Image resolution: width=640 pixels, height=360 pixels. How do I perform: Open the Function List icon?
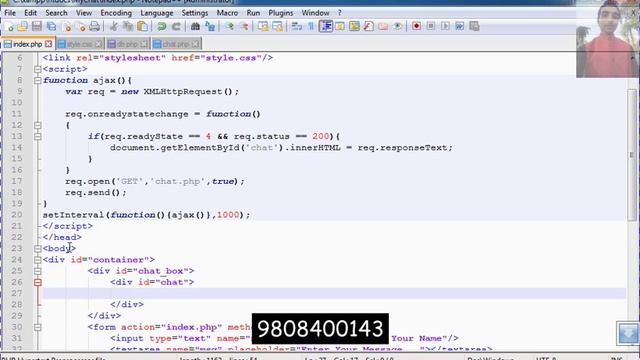pos(369,27)
